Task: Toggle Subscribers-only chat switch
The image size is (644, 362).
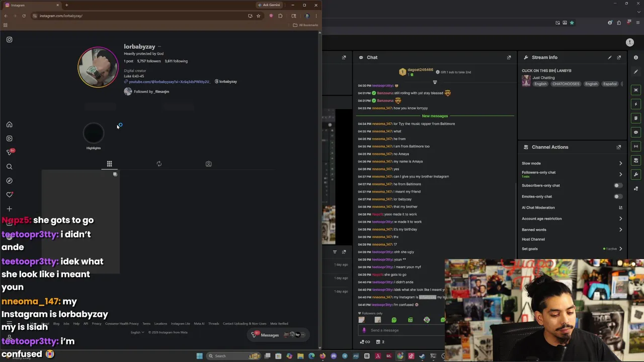Action: point(618,186)
